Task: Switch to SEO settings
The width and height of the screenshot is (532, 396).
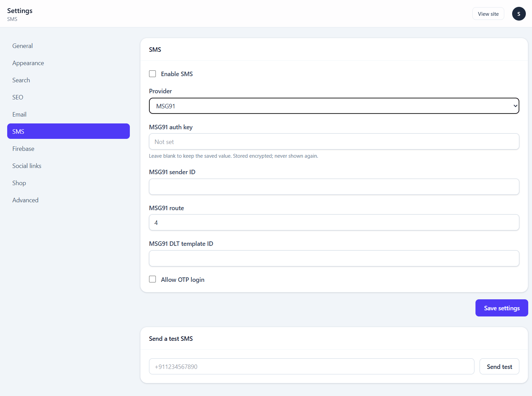Action: pos(69,97)
